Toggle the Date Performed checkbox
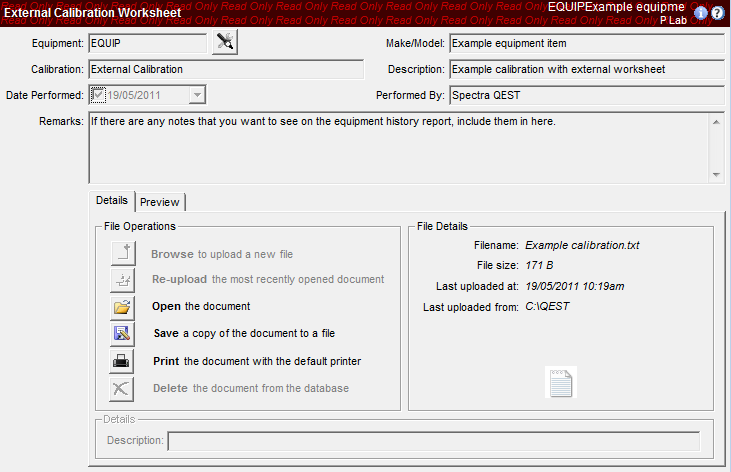 [x=97, y=95]
